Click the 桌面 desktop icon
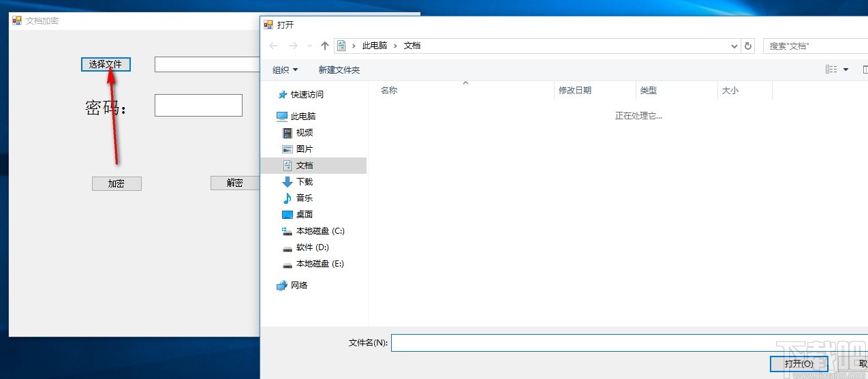 click(288, 214)
